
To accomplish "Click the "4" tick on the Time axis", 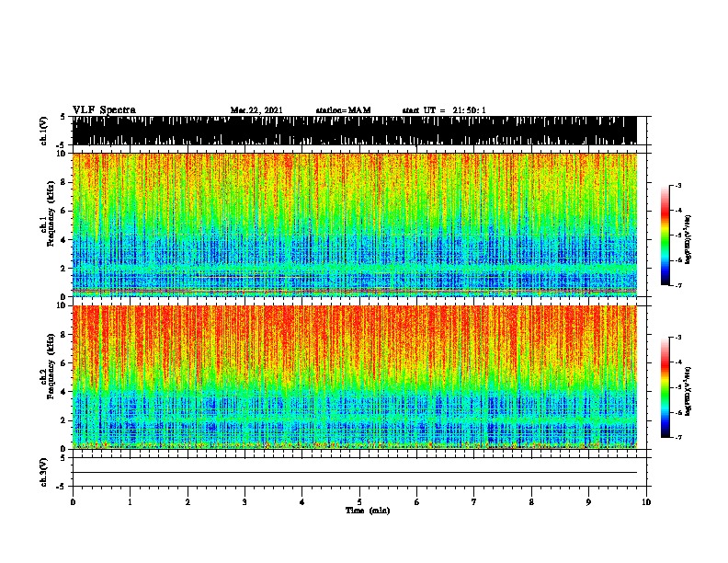I will 302,502.
